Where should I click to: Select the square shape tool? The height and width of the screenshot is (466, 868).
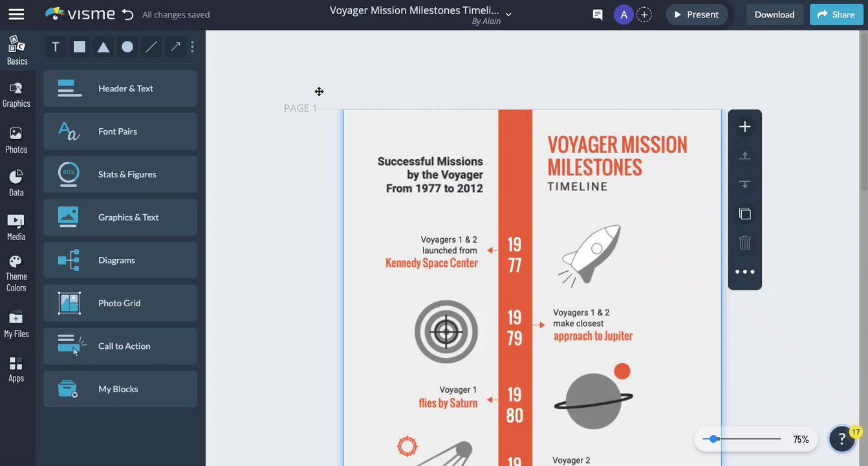tap(80, 47)
